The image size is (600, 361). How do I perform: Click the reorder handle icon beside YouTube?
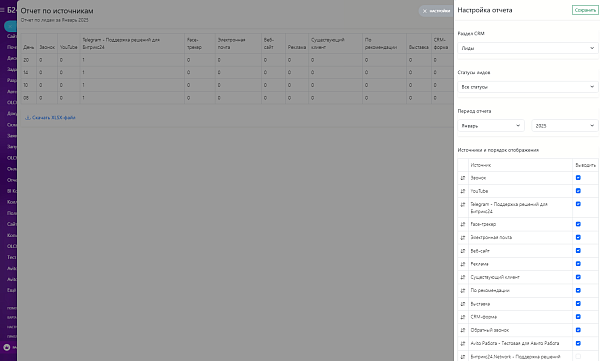(x=463, y=191)
